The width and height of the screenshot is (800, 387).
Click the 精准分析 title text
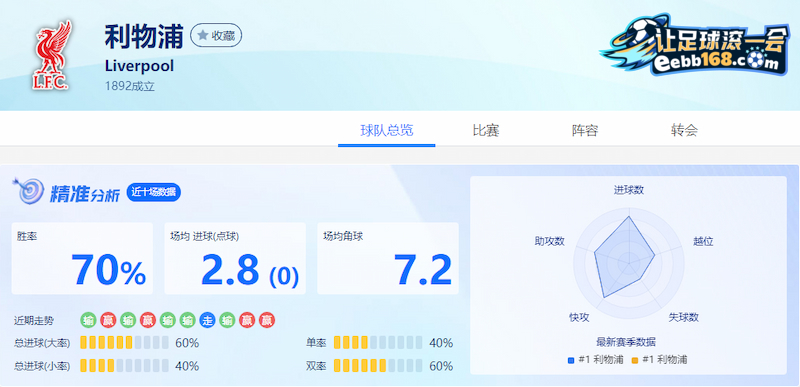tap(85, 193)
